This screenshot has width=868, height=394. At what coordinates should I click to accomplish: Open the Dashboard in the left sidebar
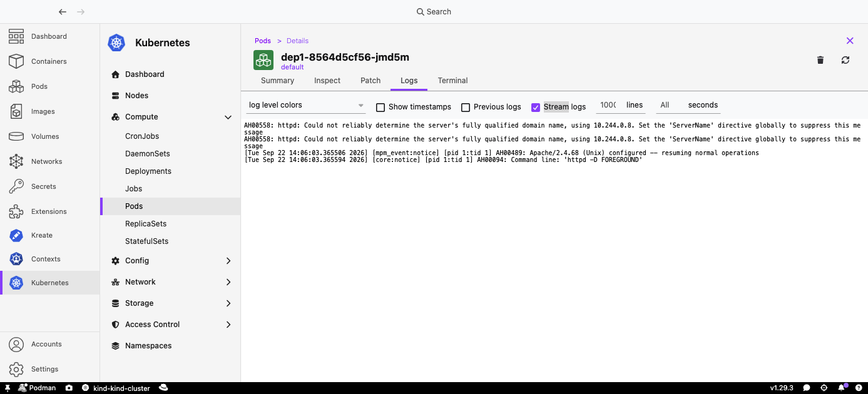click(49, 36)
